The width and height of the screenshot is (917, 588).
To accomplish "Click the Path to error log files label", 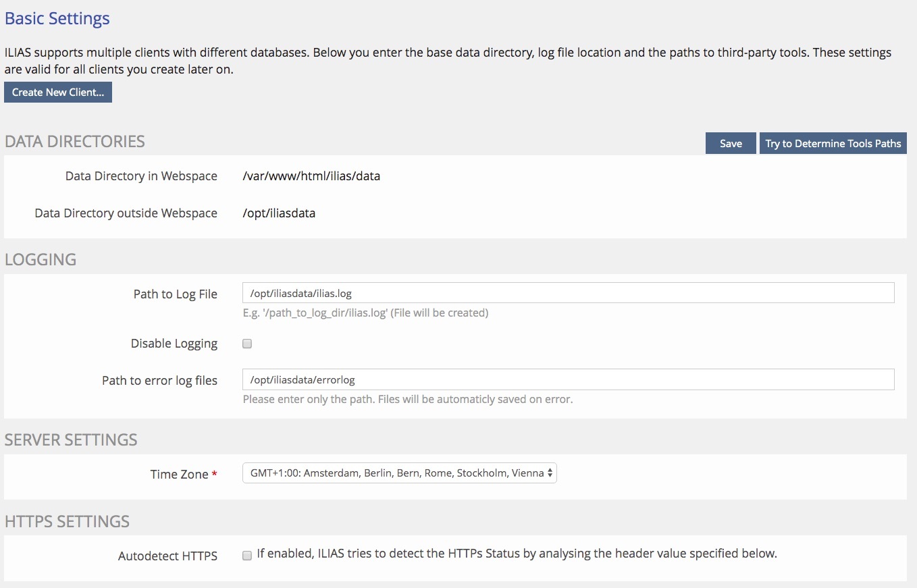I will (159, 381).
